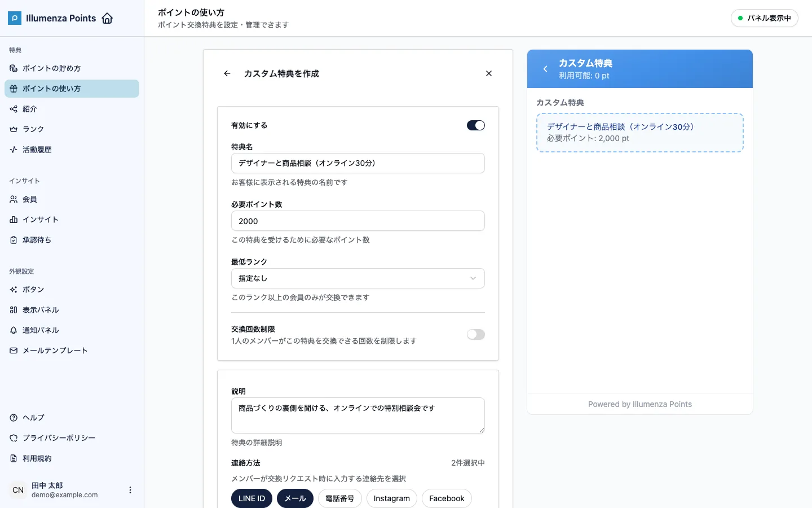This screenshot has width=812, height=508.
Task: Click the Illumenza Points logo icon
Action: (15, 18)
